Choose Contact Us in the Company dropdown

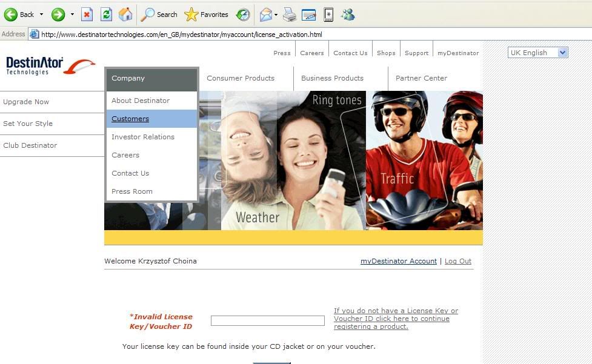(x=151, y=173)
